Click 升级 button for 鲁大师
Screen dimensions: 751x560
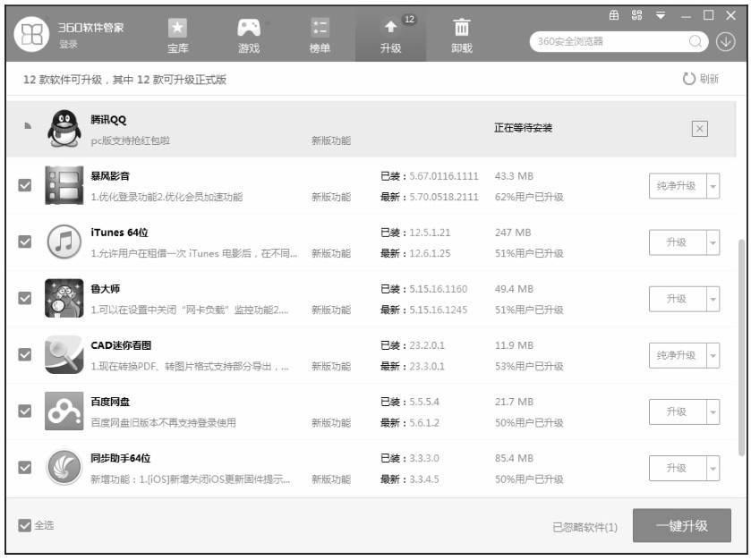[x=678, y=299]
